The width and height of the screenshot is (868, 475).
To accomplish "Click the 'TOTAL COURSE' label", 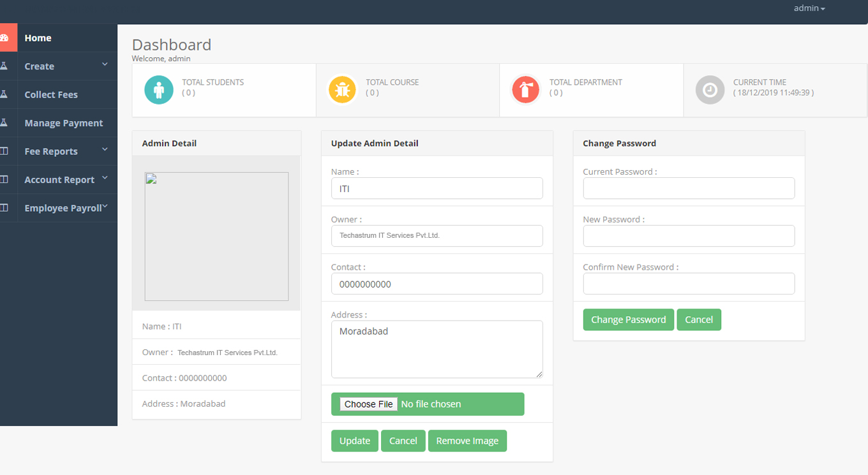I will (x=393, y=82).
